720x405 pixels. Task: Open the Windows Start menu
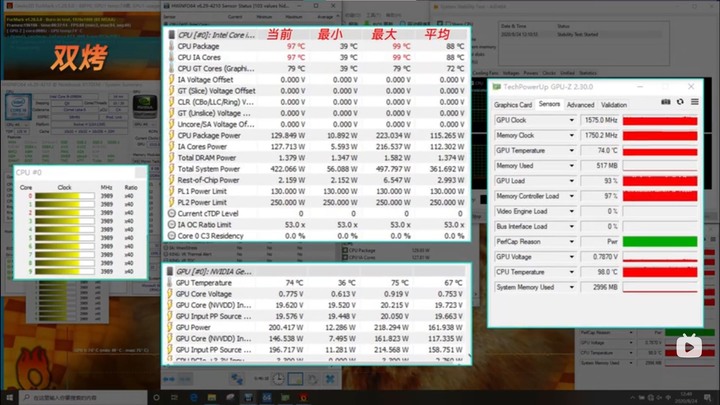point(9,397)
